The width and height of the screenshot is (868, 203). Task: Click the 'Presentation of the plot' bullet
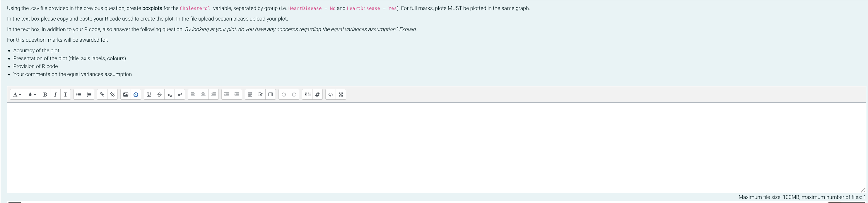(x=69, y=58)
